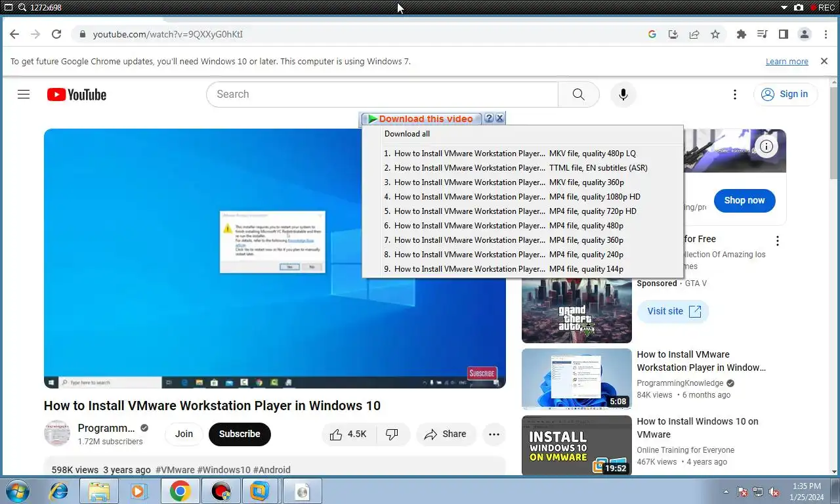Open the #VMware hashtag
The height and width of the screenshot is (504, 840).
point(175,470)
